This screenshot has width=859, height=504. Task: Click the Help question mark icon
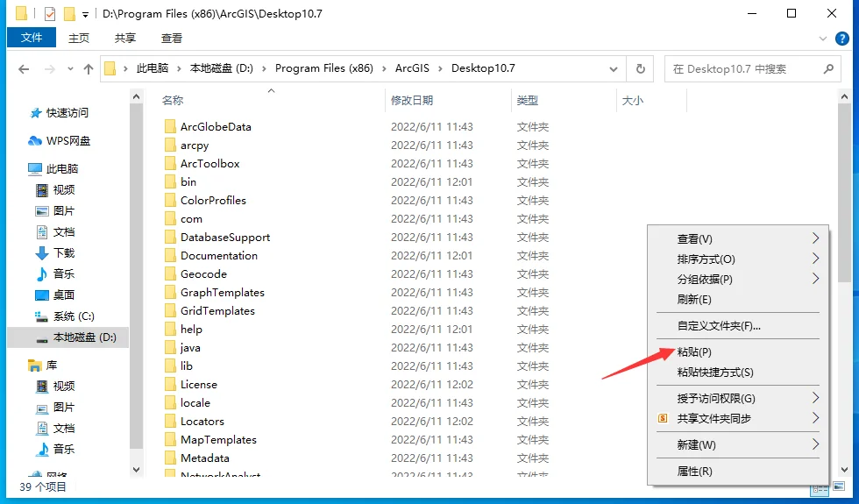click(x=841, y=39)
